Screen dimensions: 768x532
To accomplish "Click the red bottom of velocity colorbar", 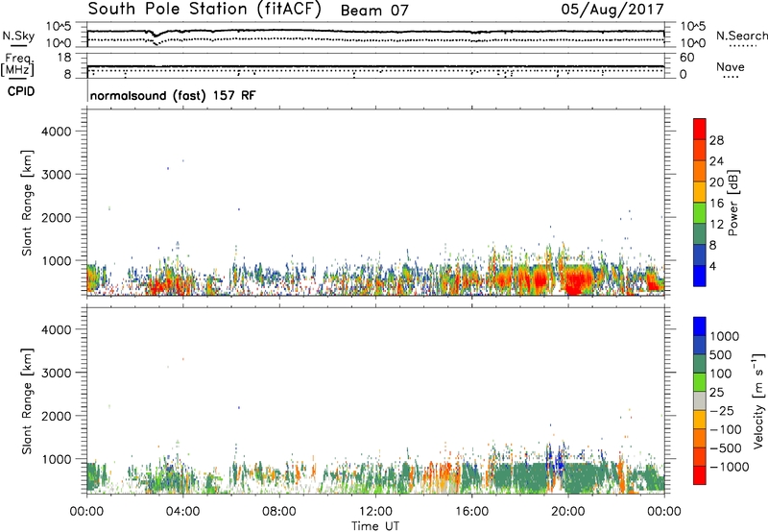I will point(700,475).
